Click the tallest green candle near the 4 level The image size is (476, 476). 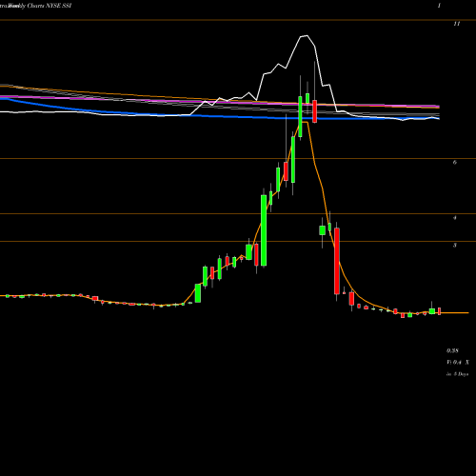264,230
